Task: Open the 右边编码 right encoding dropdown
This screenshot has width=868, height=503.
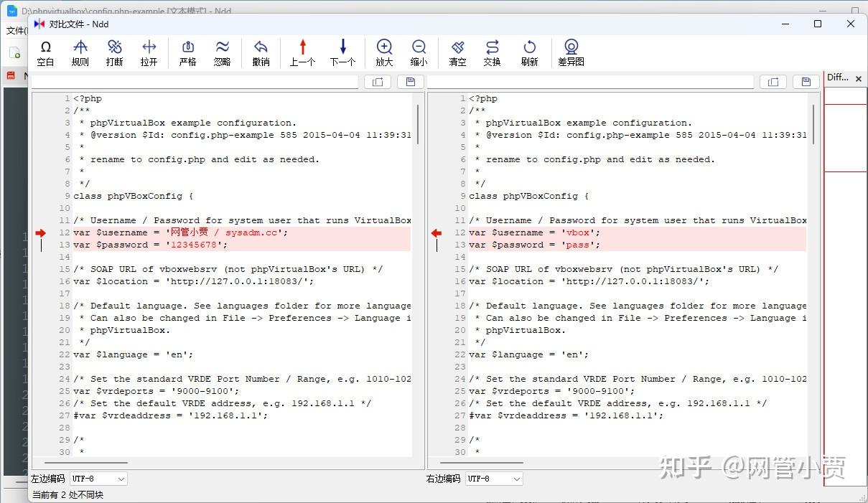Action: (493, 479)
